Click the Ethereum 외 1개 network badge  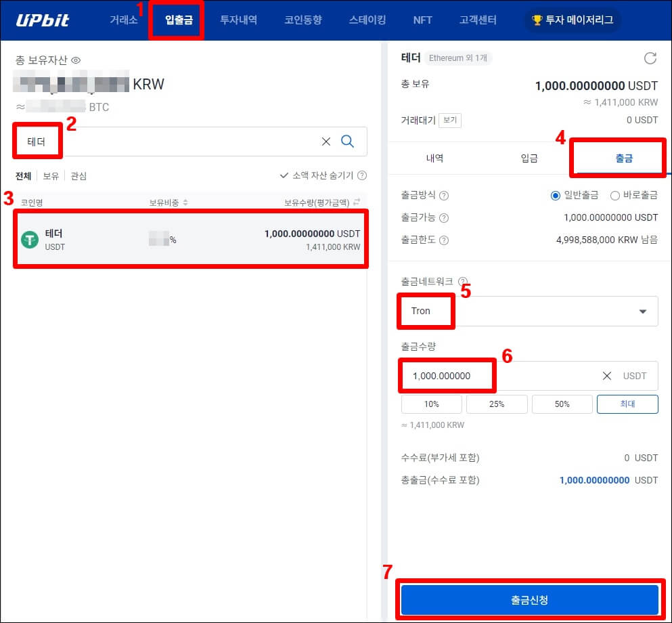tap(457, 58)
